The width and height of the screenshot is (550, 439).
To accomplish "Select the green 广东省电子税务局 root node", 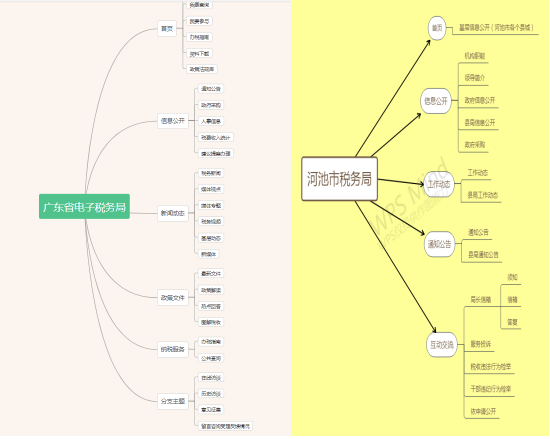I will coord(85,207).
